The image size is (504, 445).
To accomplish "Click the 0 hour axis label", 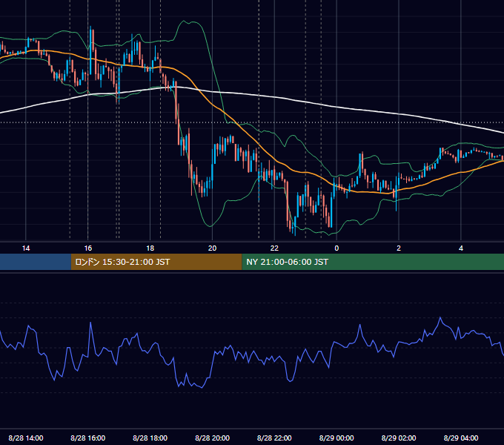I will point(336,248).
